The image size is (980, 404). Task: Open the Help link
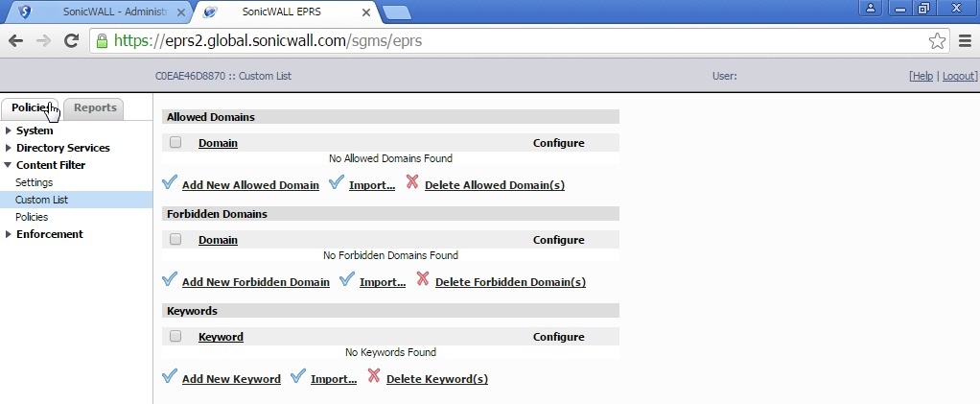click(x=922, y=76)
